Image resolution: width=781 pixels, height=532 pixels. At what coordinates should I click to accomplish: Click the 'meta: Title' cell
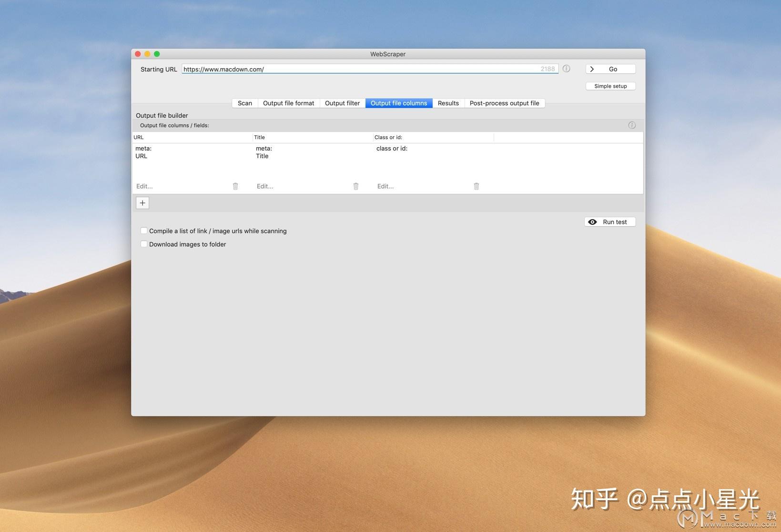tap(264, 152)
